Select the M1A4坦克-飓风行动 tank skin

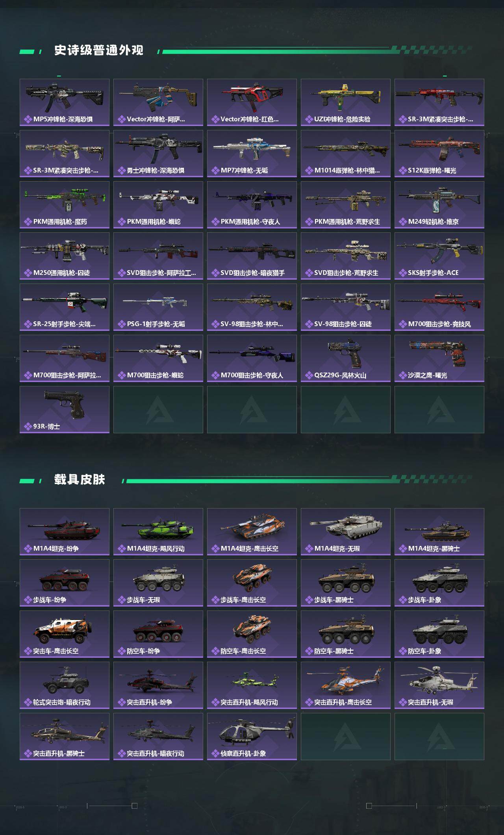(x=158, y=532)
